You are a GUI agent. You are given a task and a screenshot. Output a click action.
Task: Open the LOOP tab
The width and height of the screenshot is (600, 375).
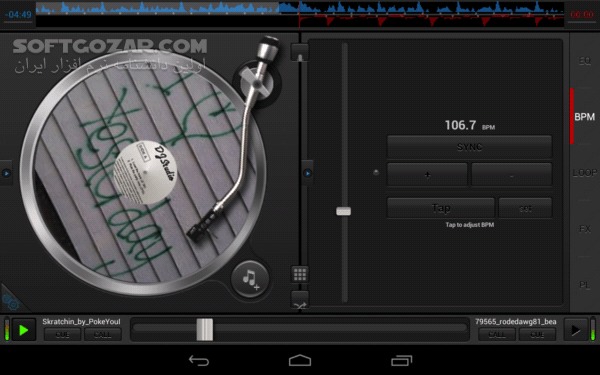584,173
